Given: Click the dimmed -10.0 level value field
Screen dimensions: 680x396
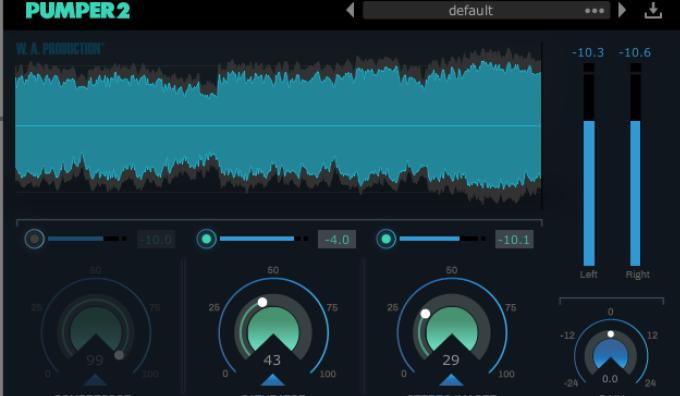Looking at the screenshot, I should [156, 239].
